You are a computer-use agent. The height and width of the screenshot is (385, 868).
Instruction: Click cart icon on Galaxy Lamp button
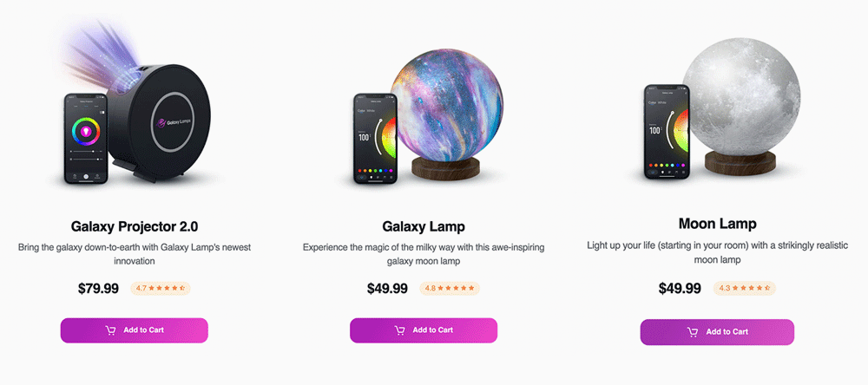coord(399,330)
